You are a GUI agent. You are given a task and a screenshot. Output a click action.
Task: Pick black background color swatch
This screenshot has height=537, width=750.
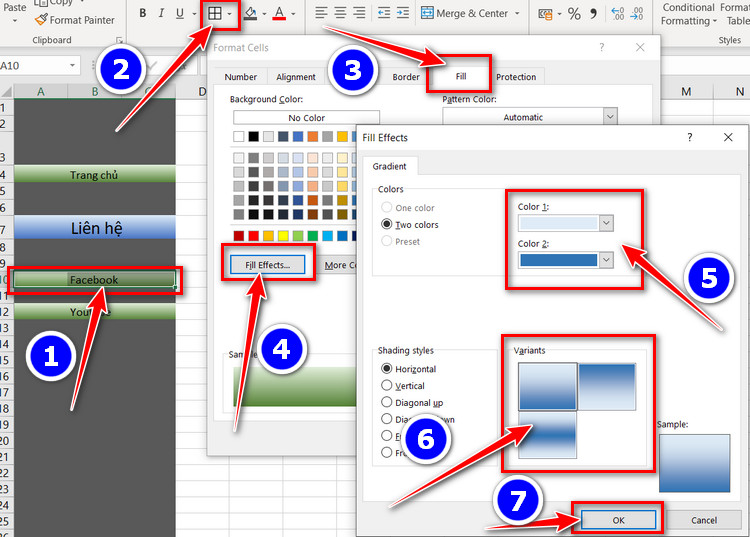(254, 137)
